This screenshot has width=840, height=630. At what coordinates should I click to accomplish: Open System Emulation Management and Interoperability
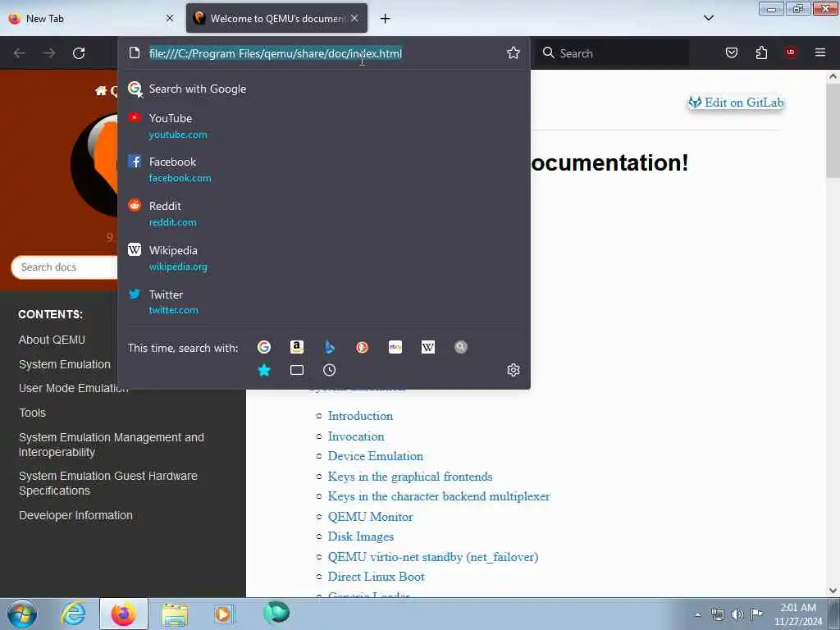(112, 445)
